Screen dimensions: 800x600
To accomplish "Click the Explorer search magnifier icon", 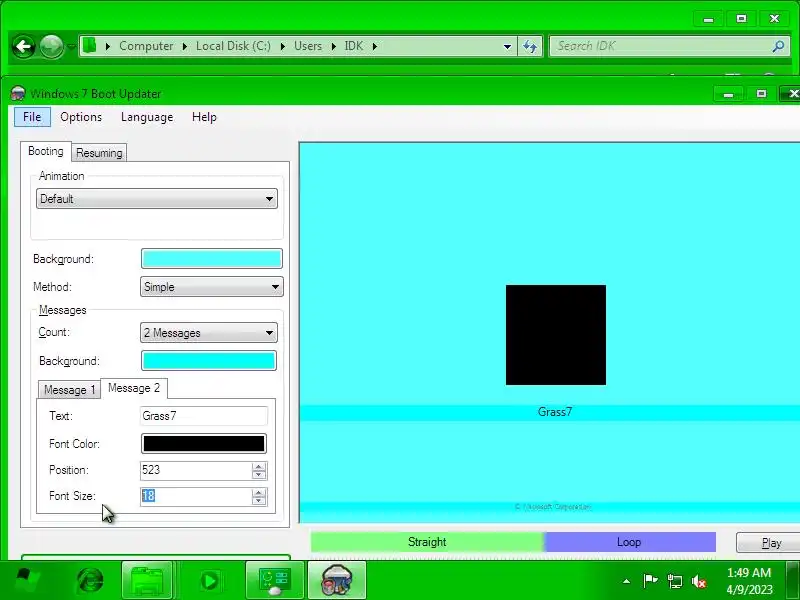I will (x=778, y=46).
